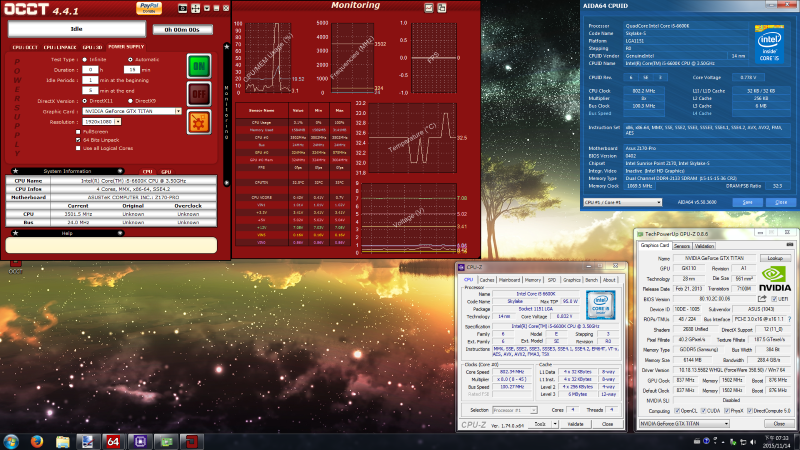
Task: Launch Firefox from taskbar
Action: pyautogui.click(x=37, y=441)
